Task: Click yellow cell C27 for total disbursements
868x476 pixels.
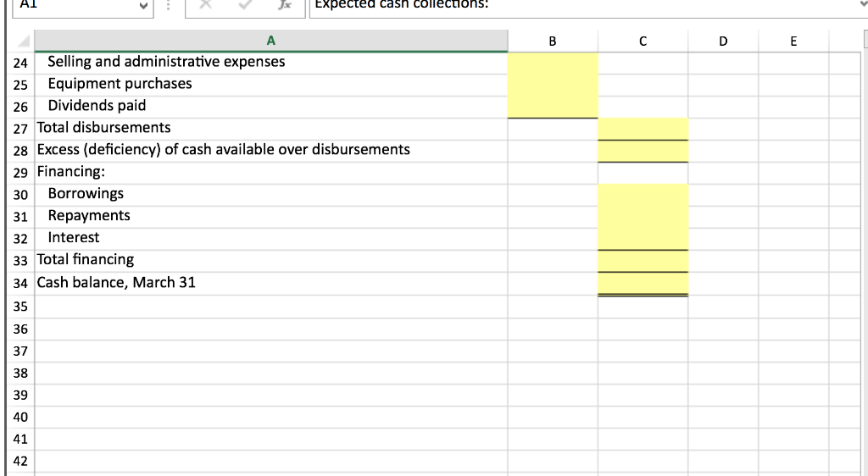Action: [x=643, y=129]
